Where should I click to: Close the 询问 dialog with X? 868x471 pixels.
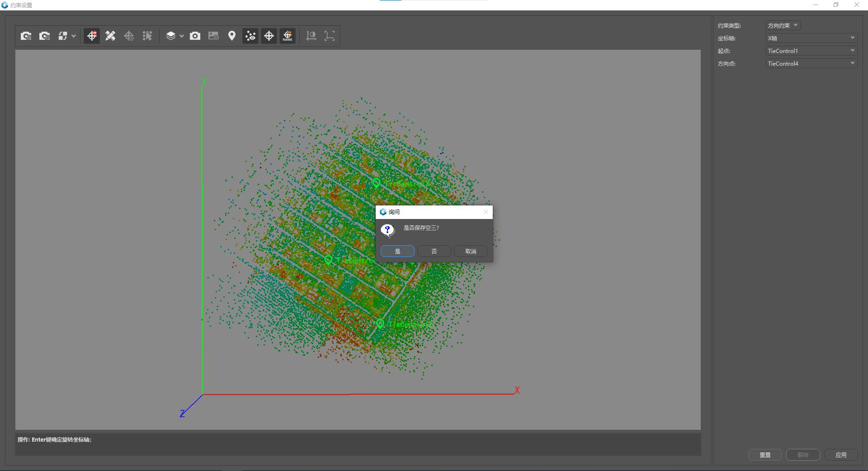click(486, 212)
